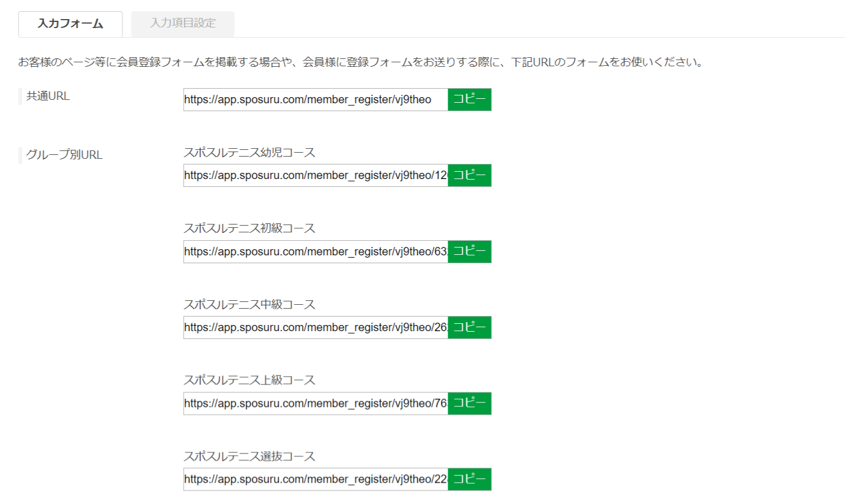Copy the スポスルテニス選抜コース URL
This screenshot has height=504, width=861.
[470, 479]
